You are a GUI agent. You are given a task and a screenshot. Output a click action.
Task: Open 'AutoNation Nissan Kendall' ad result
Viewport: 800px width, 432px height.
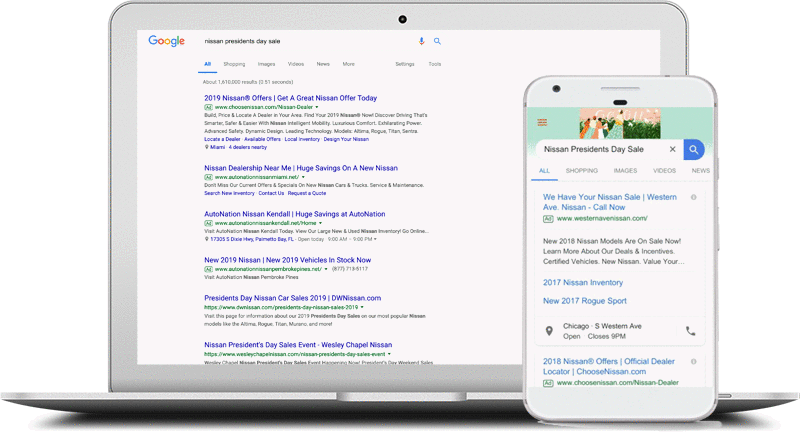(x=295, y=214)
